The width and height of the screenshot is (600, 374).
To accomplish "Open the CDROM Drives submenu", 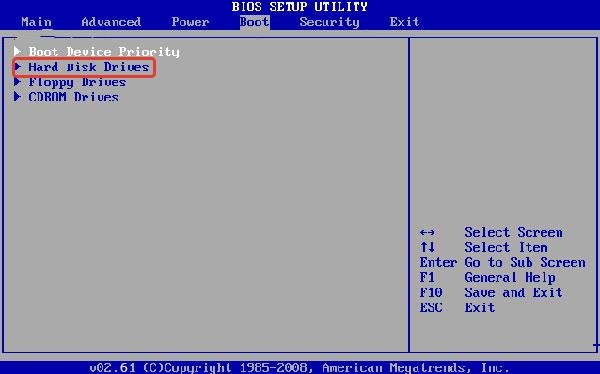I will point(73,97).
